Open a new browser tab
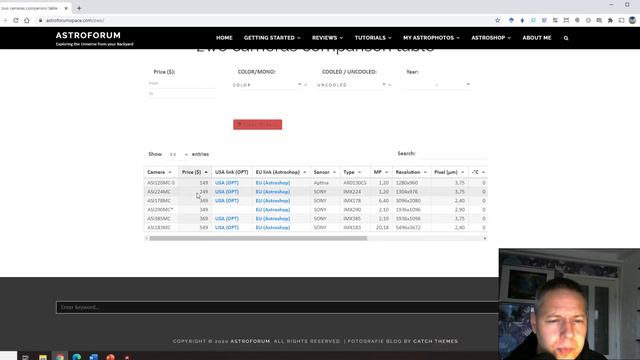Image resolution: width=640 pixels, height=360 pixels. coord(79,8)
